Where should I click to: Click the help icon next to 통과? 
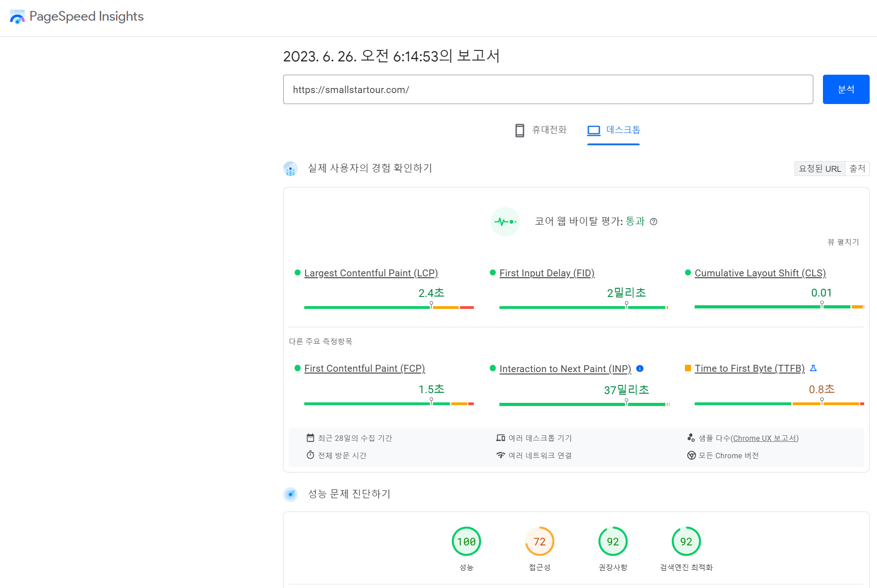point(654,222)
